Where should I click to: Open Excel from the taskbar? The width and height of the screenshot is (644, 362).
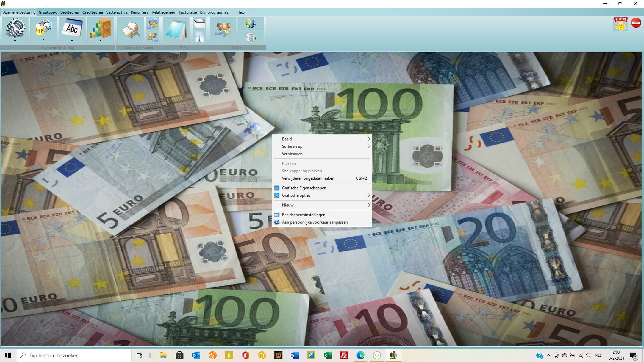pos(327,355)
